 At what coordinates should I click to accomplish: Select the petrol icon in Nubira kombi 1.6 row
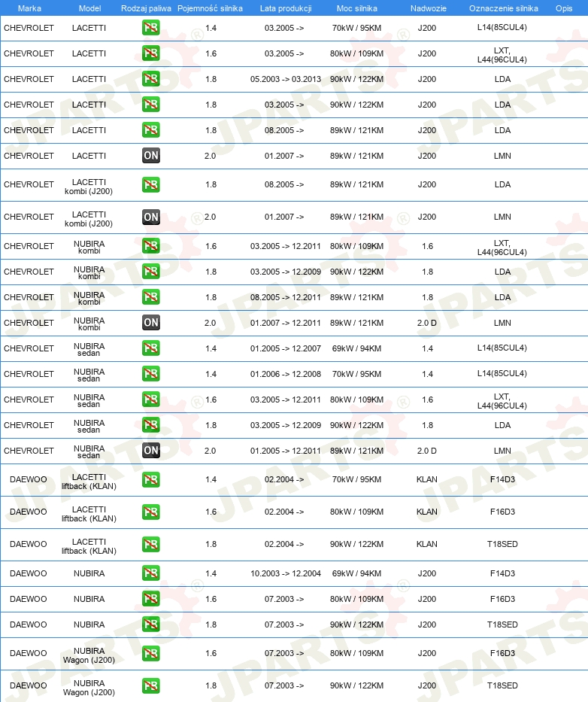(x=151, y=246)
